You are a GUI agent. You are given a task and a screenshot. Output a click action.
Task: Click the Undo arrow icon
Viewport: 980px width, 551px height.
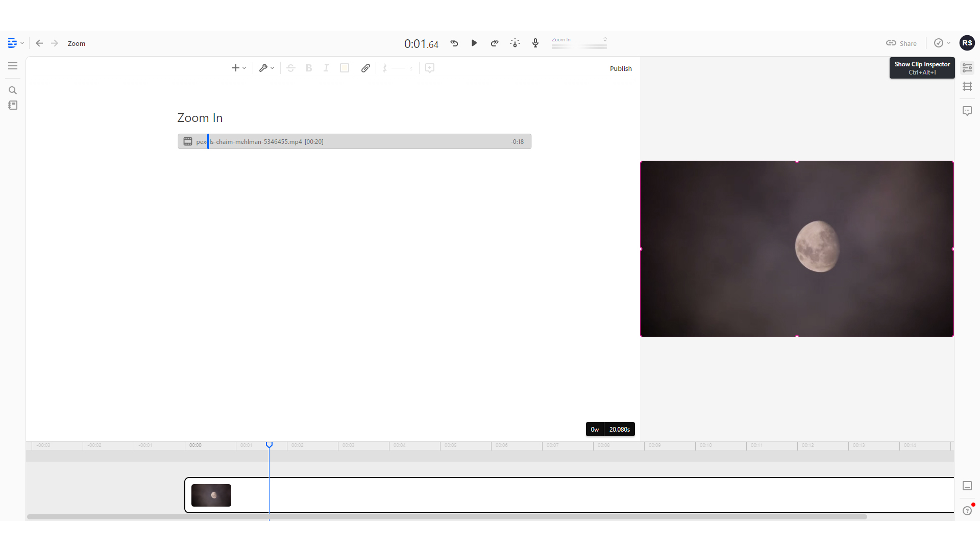tap(454, 43)
